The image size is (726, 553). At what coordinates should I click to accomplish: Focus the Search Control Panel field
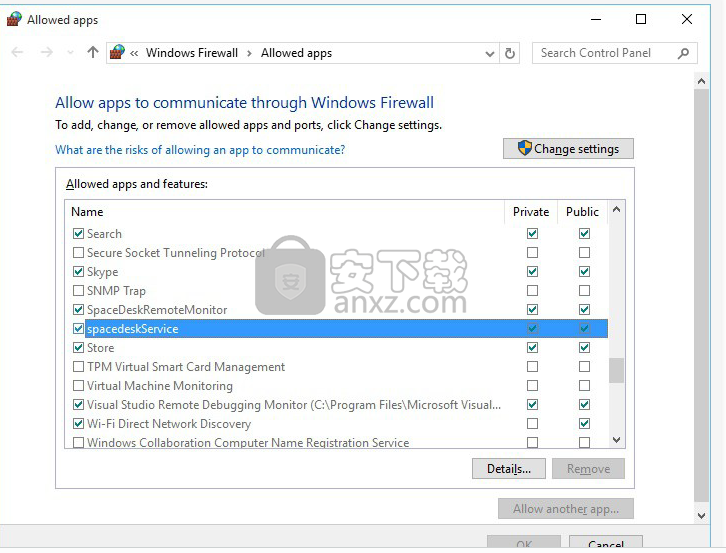pyautogui.click(x=614, y=53)
